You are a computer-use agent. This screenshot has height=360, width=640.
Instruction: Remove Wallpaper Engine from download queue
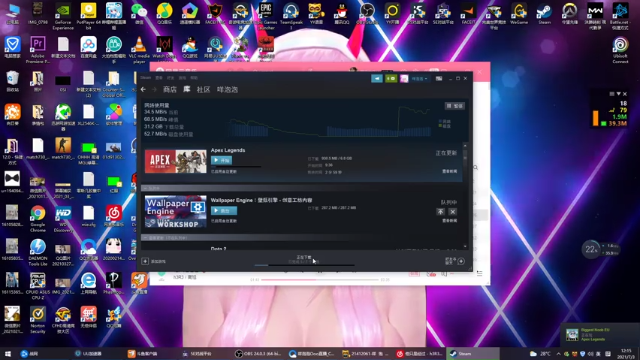coord(453,211)
